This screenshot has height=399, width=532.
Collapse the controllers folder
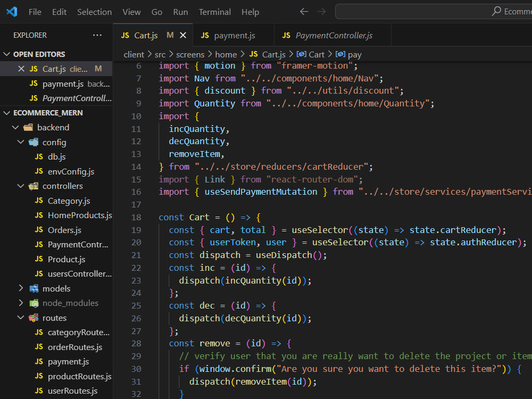click(21, 186)
